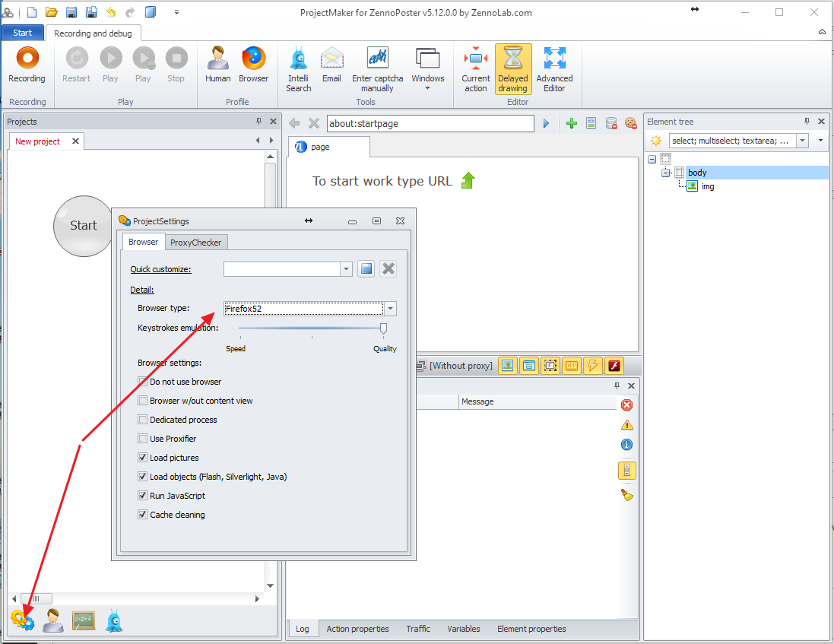Toggle the CSS button
The height and width of the screenshot is (644, 834).
(x=572, y=366)
